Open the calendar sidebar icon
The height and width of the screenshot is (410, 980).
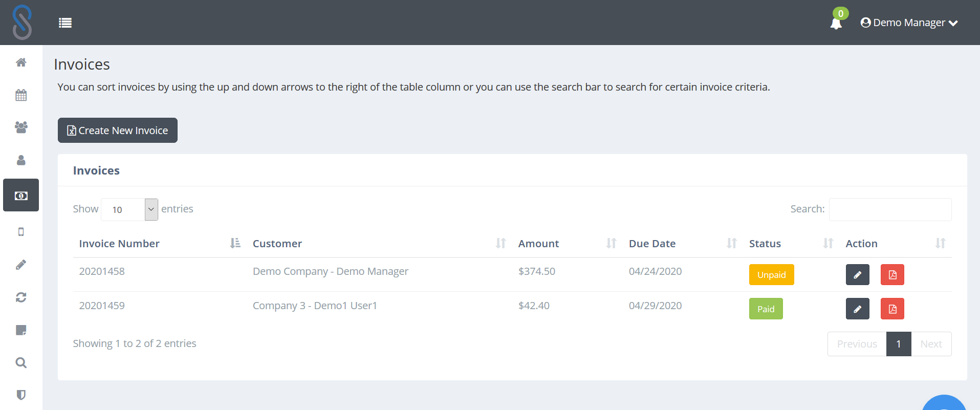[x=21, y=95]
